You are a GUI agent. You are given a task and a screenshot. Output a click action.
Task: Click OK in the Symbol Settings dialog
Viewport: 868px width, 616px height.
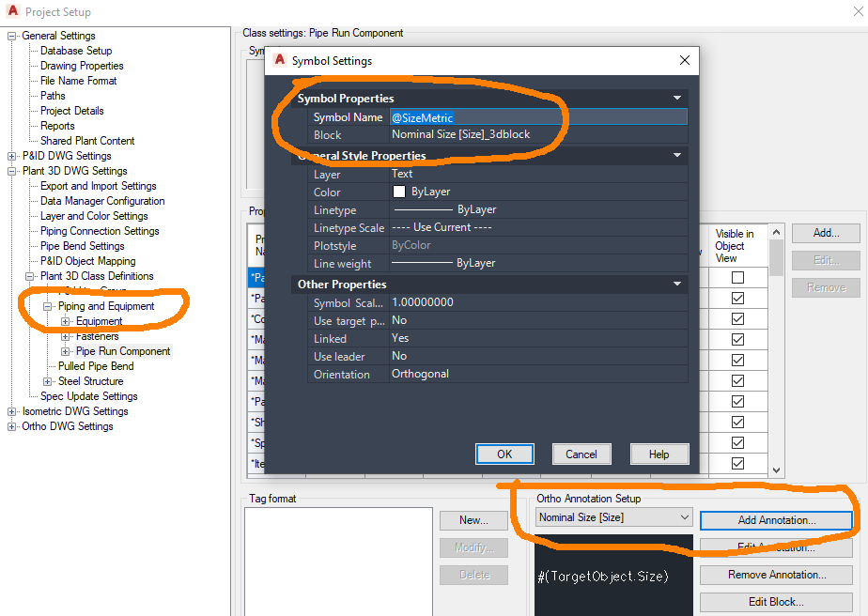coord(504,454)
